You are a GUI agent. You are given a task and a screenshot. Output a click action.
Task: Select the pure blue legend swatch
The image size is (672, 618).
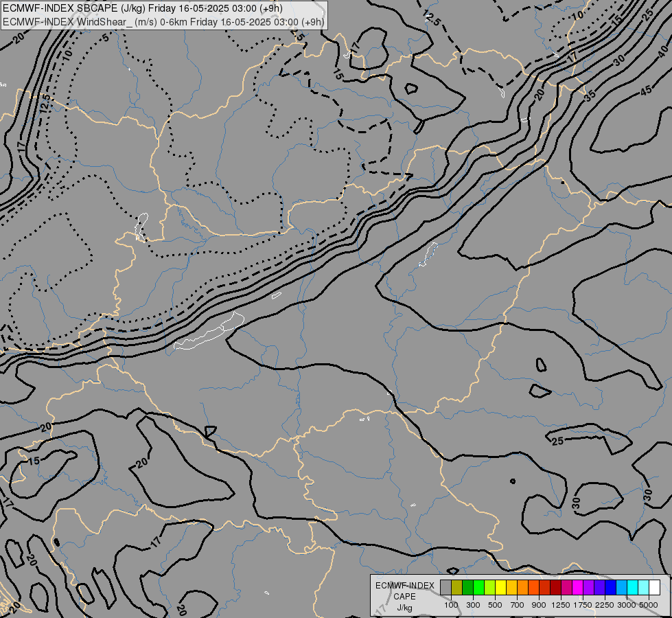tap(610, 587)
